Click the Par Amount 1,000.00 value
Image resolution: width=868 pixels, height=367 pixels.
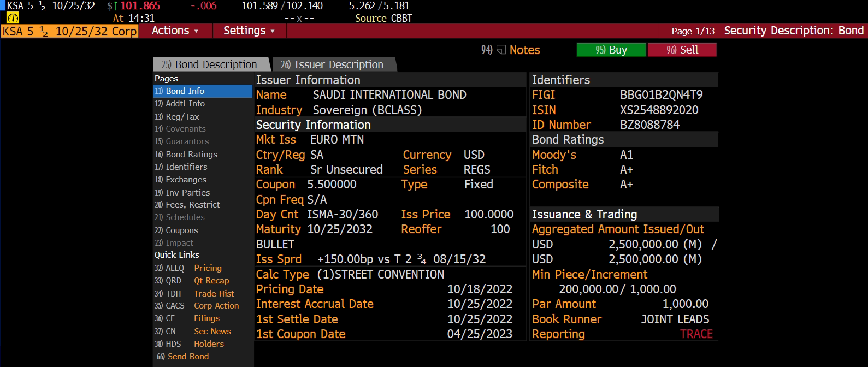coord(686,304)
